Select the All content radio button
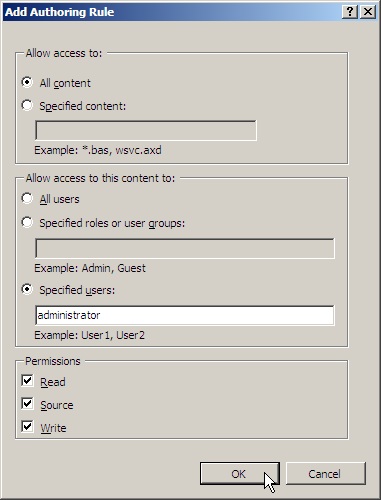This screenshot has width=381, height=500. [x=27, y=82]
